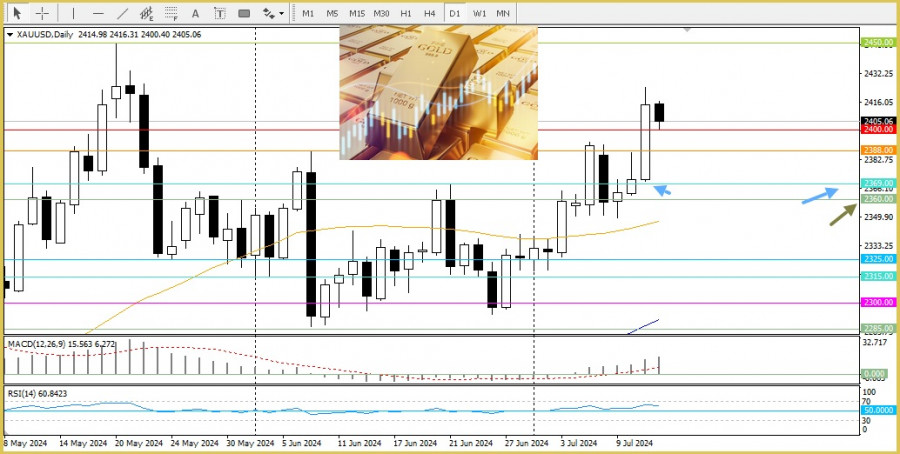
Task: Switch chart to H1 timeframe
Action: [406, 13]
